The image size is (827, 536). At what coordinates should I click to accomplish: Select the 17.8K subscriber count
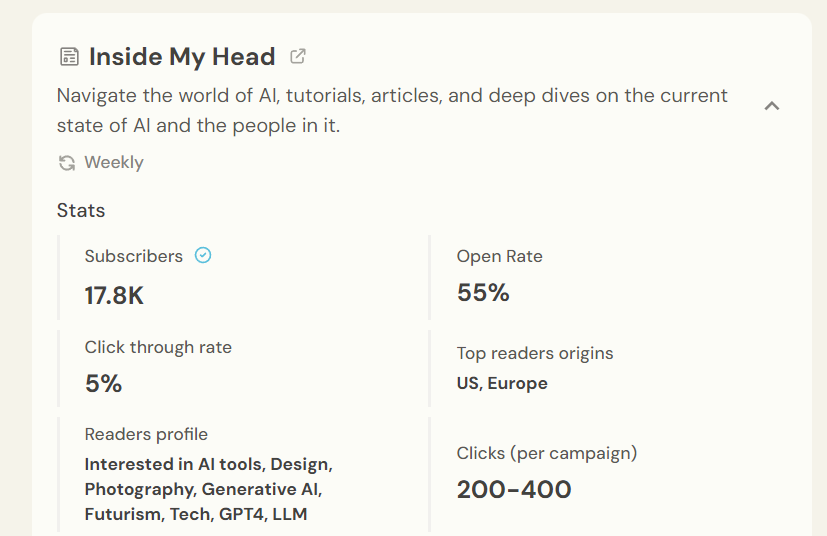[115, 296]
